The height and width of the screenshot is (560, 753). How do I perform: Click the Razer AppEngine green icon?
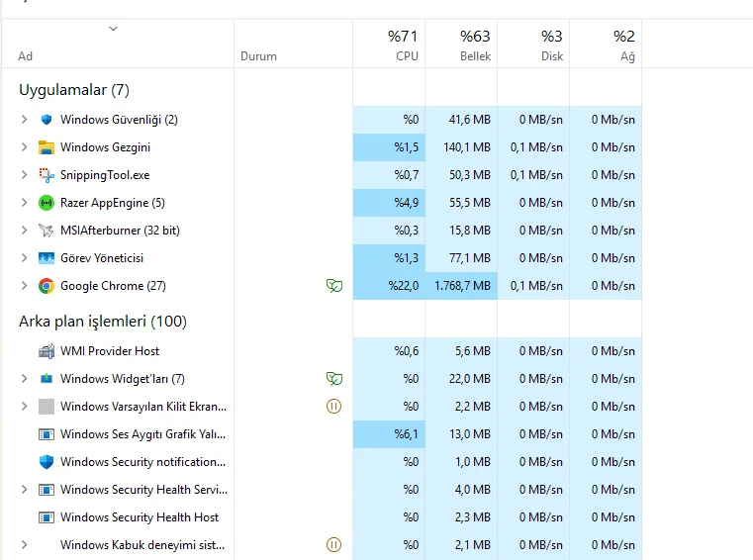click(x=47, y=203)
